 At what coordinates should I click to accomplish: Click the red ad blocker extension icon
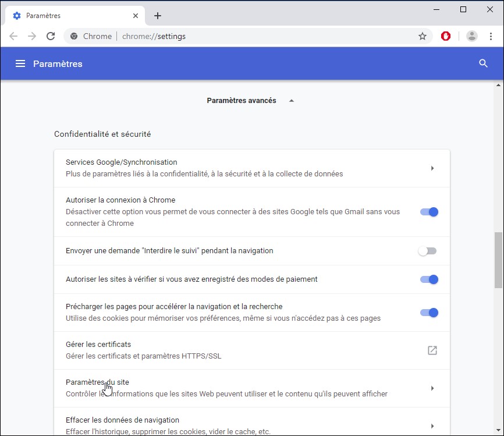tap(446, 36)
